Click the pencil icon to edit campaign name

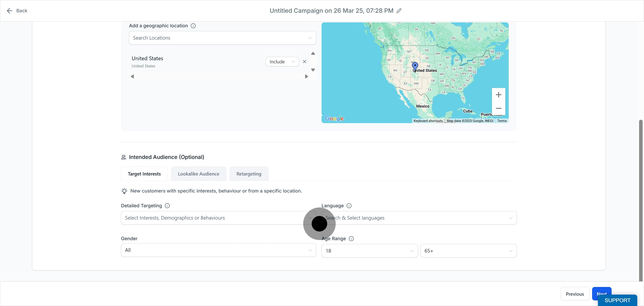(399, 11)
